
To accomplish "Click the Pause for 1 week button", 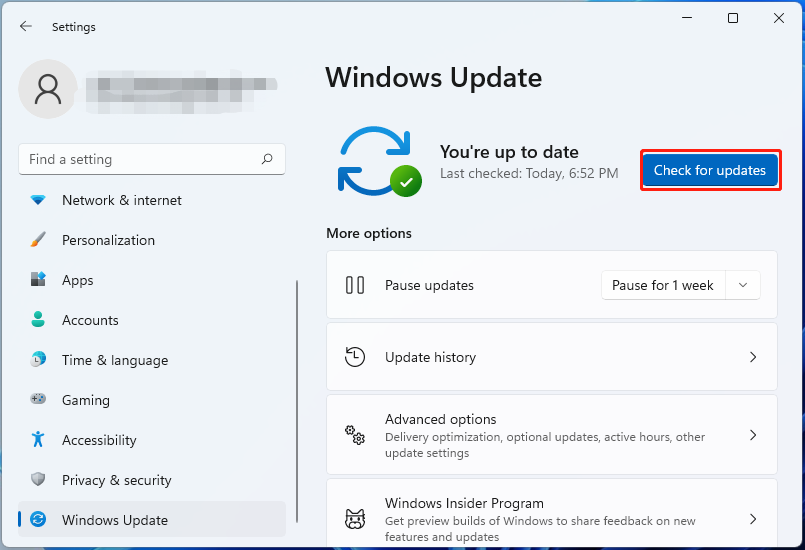I will 662,285.
